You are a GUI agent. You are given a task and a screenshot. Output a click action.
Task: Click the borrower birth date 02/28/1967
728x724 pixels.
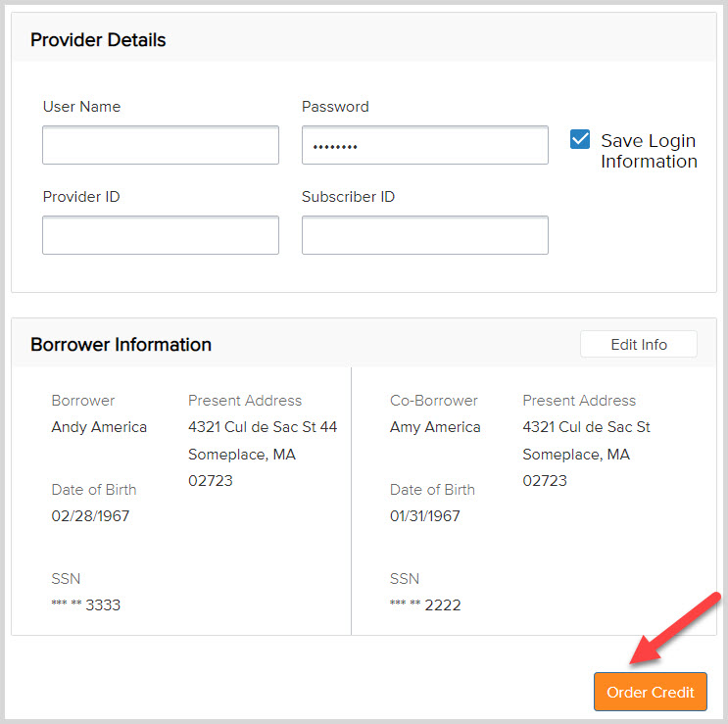click(x=90, y=516)
